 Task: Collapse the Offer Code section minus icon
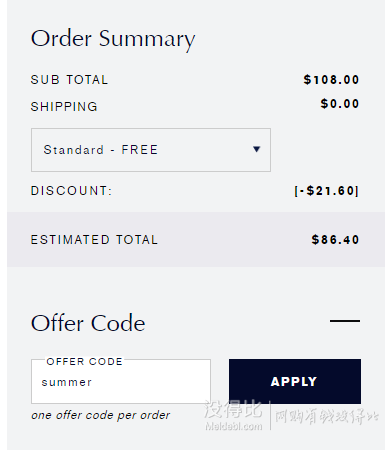coord(345,321)
